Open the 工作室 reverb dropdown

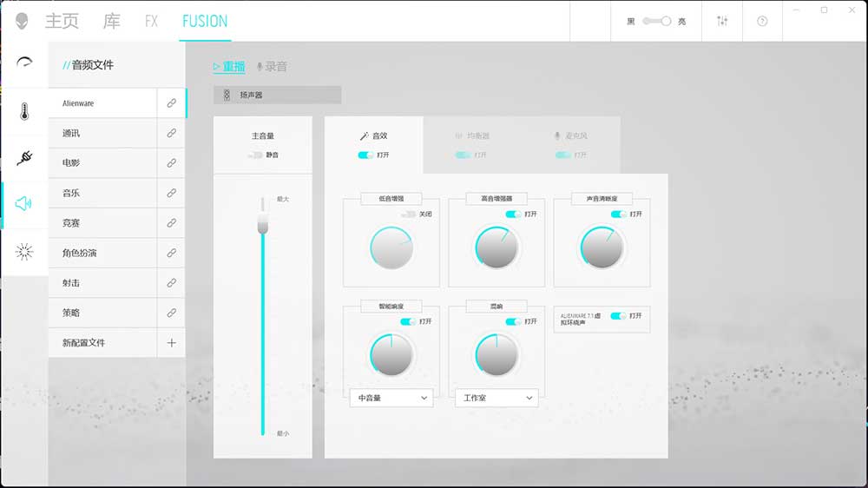click(x=496, y=398)
